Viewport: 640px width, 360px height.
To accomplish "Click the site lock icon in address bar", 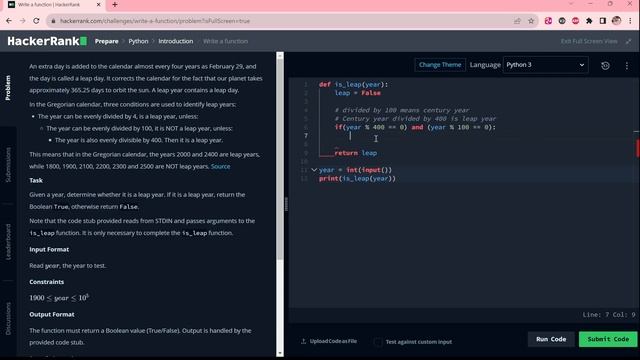I will tap(53, 21).
